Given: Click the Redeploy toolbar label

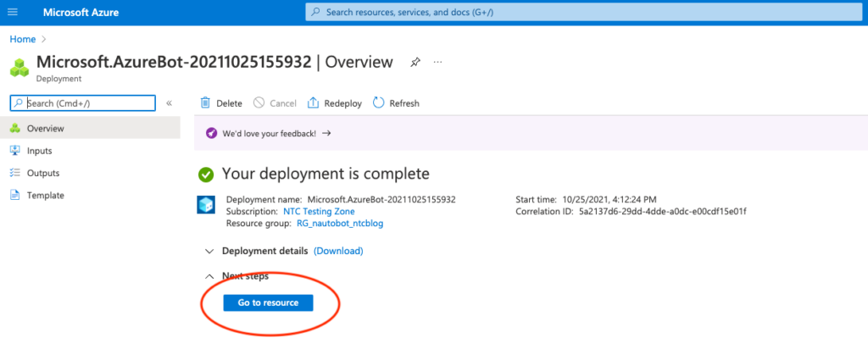Looking at the screenshot, I should pyautogui.click(x=343, y=103).
